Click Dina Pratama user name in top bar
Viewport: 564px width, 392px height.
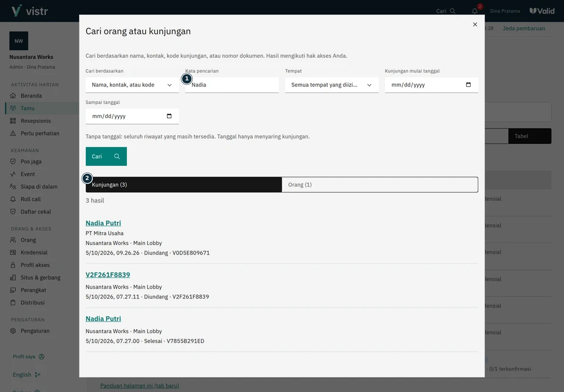click(505, 11)
